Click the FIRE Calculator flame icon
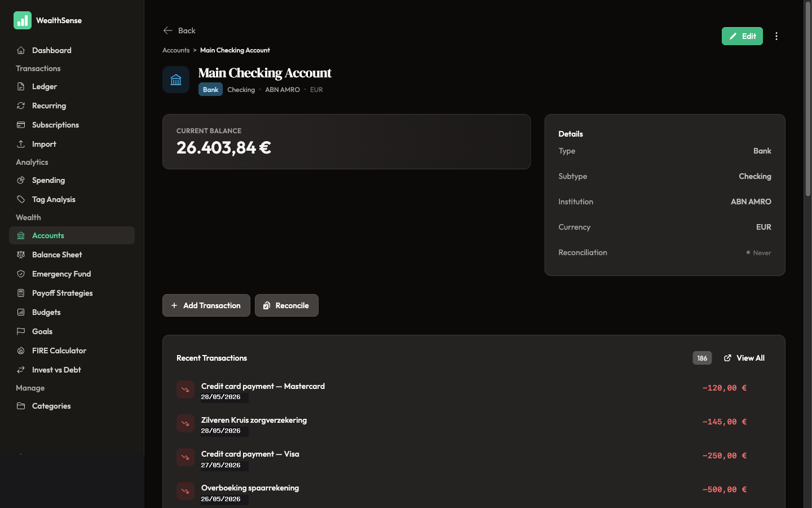The width and height of the screenshot is (812, 508). coord(21,351)
